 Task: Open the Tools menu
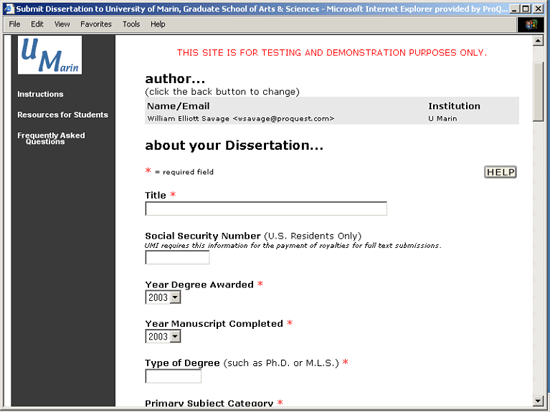(x=131, y=24)
